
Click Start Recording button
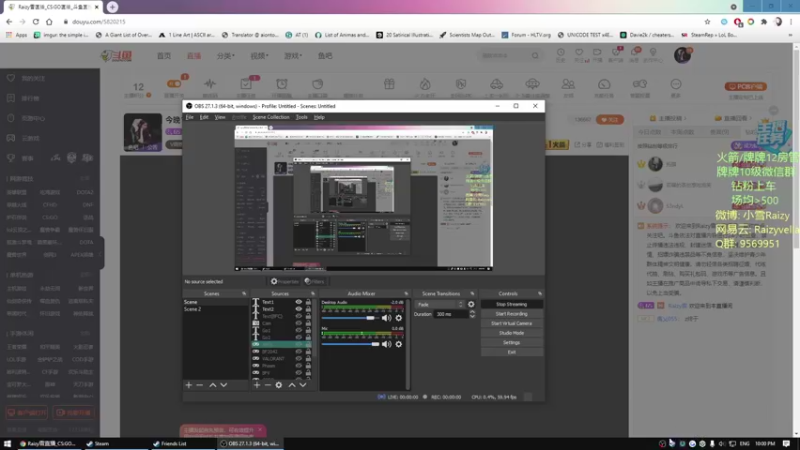tap(511, 314)
